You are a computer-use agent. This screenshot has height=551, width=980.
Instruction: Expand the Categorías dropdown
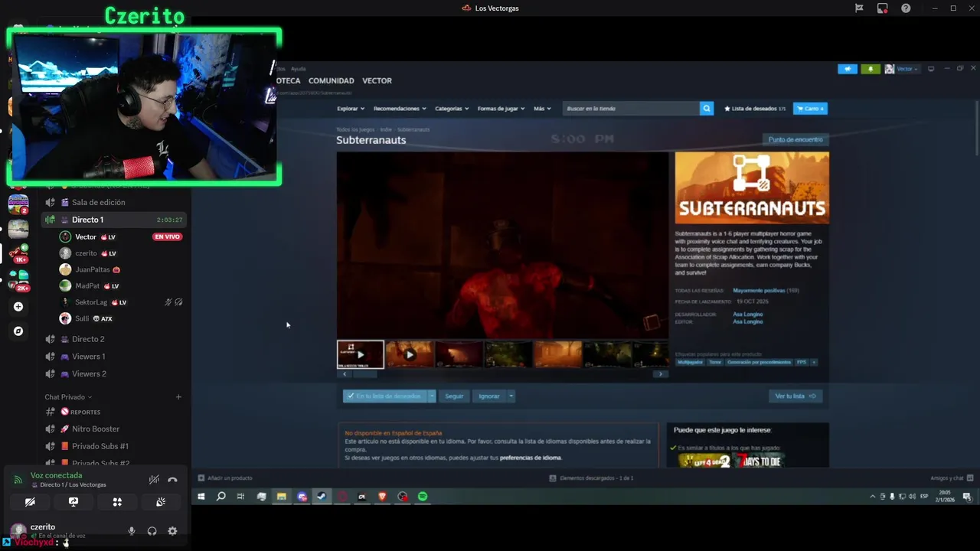(x=452, y=109)
